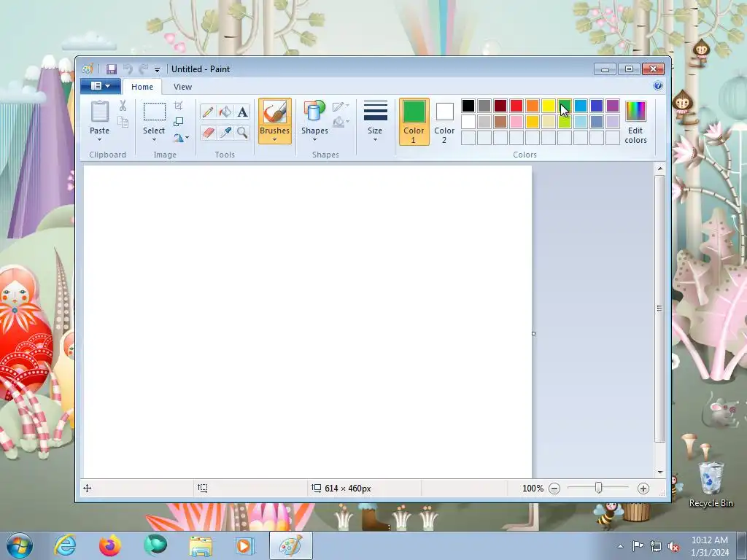The width and height of the screenshot is (747, 560).
Task: Pick the orange color swatch
Action: (x=532, y=105)
